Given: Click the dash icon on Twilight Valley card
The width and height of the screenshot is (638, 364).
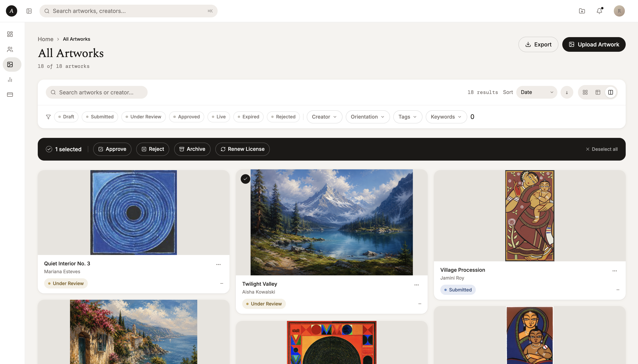Looking at the screenshot, I should tap(420, 304).
